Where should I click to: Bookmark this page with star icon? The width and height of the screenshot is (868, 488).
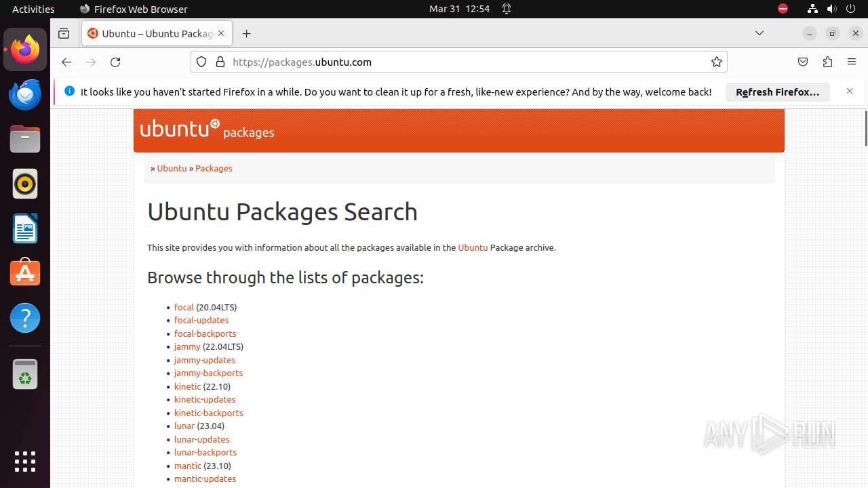717,62
